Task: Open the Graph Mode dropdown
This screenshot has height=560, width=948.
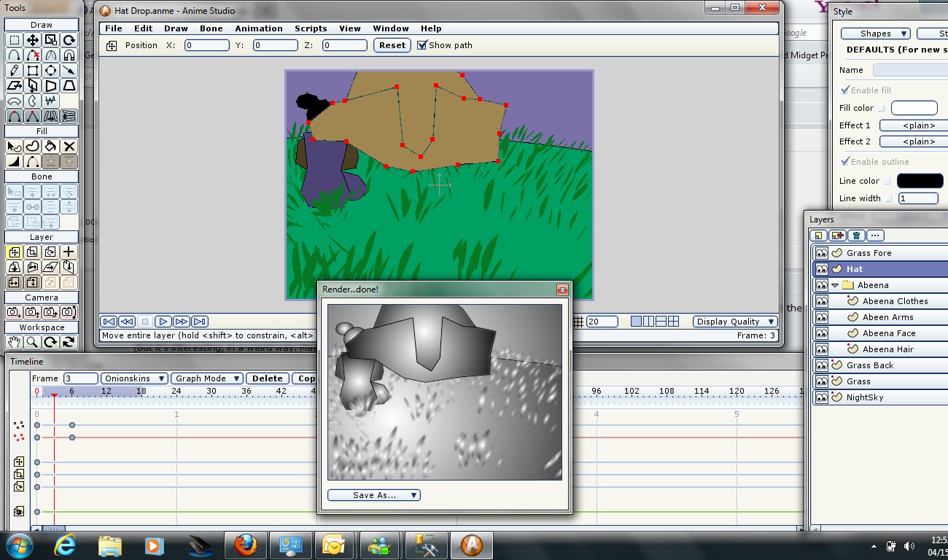Action: click(206, 378)
